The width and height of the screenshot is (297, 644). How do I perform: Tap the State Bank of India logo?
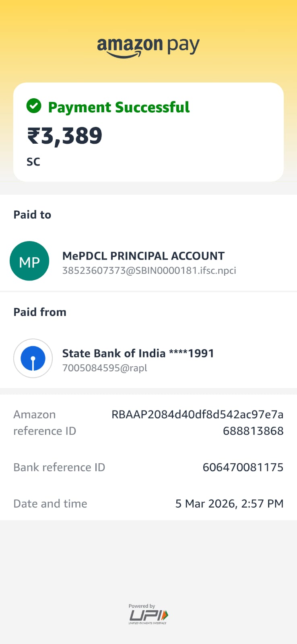33,358
